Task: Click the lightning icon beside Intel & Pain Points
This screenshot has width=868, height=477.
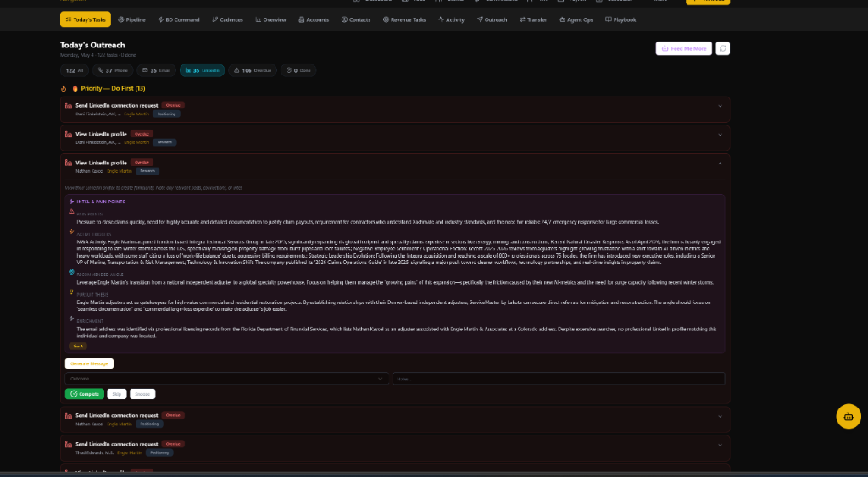Action: [71, 202]
